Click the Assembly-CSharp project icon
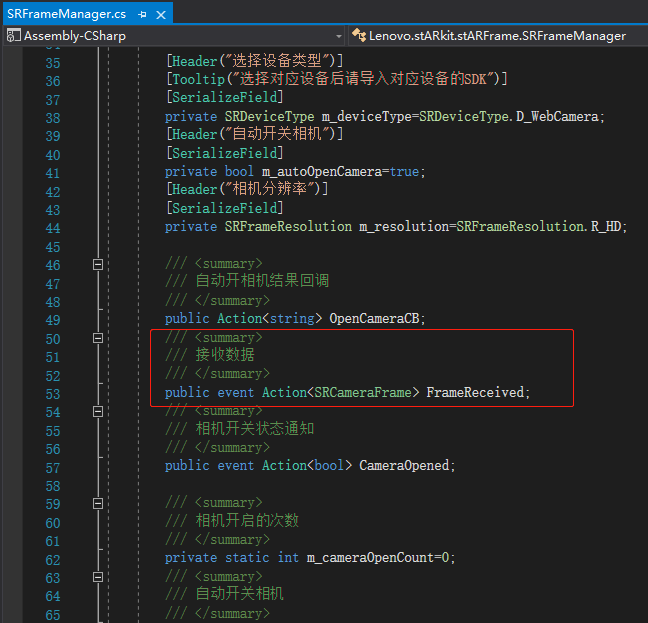648x623 pixels. (13, 36)
